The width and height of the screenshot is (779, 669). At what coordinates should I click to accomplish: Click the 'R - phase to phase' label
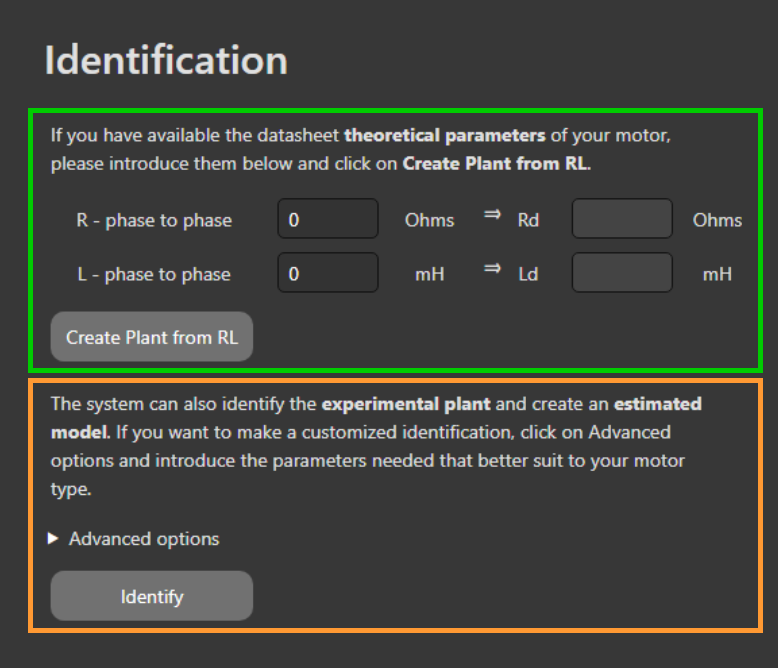tap(154, 221)
